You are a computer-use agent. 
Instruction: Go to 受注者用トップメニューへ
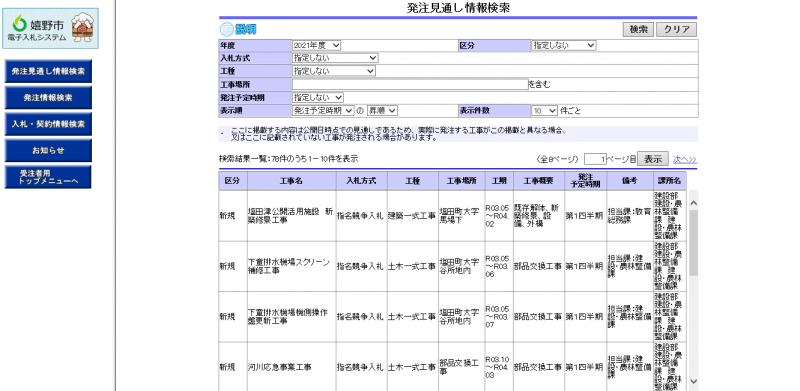[48, 177]
